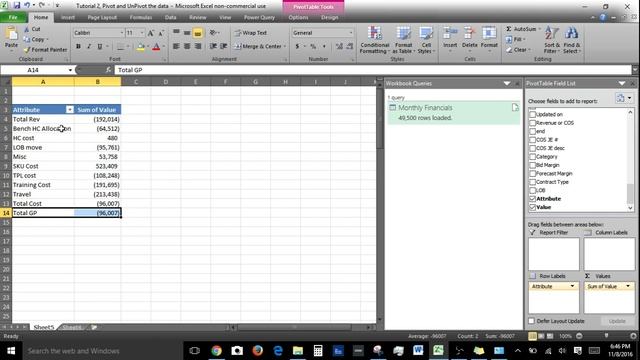Open the Attribute filter dropdown in cell A3
640x360 pixels.
69,110
